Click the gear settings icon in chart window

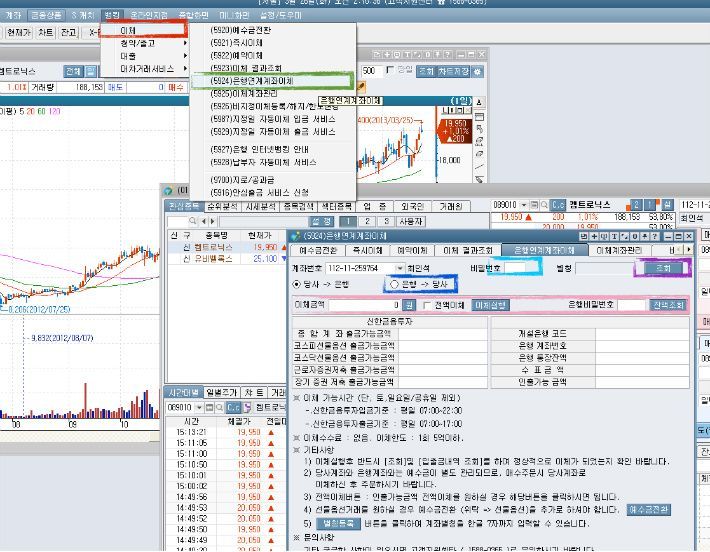coord(477,72)
